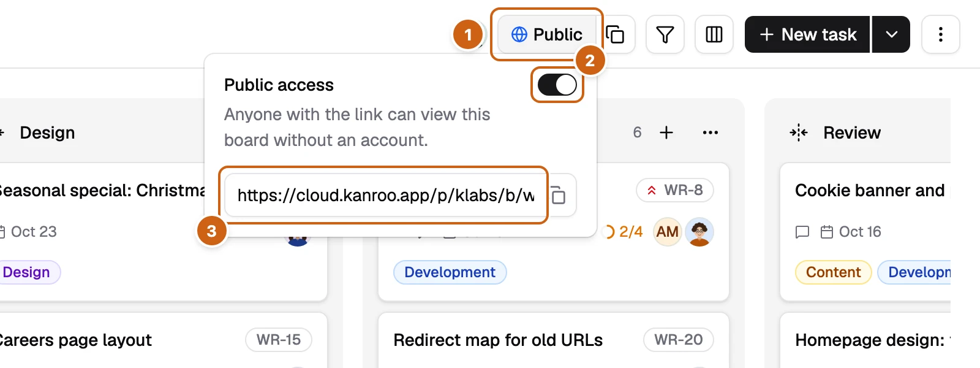Open the Public sharing button

[546, 34]
